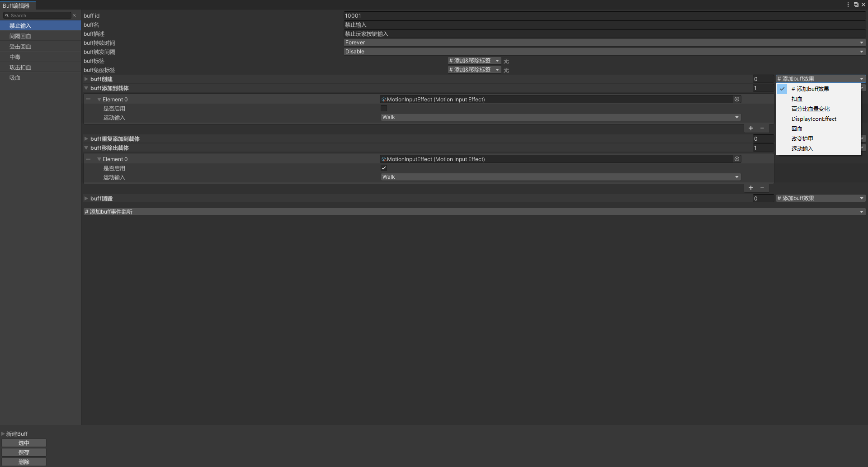Close the Buff编辑器 window

(863, 5)
